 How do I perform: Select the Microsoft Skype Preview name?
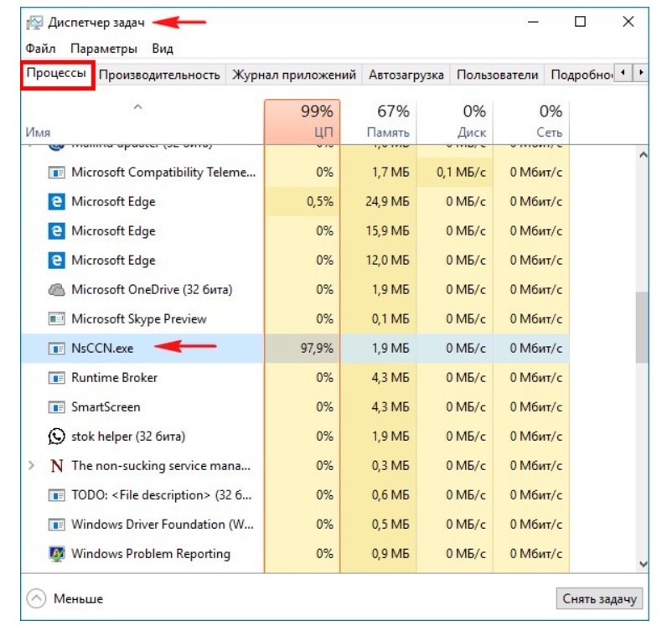pos(139,319)
